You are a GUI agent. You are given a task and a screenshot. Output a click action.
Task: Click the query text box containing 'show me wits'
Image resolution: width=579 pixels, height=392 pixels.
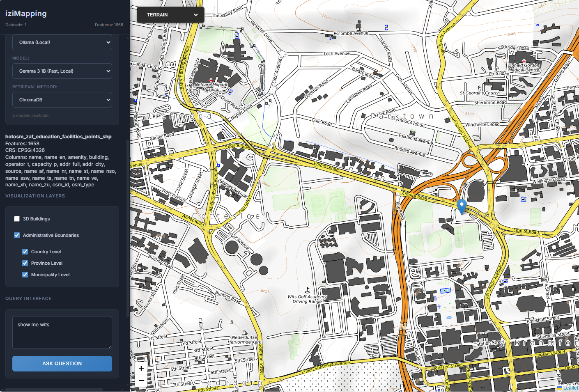point(62,332)
